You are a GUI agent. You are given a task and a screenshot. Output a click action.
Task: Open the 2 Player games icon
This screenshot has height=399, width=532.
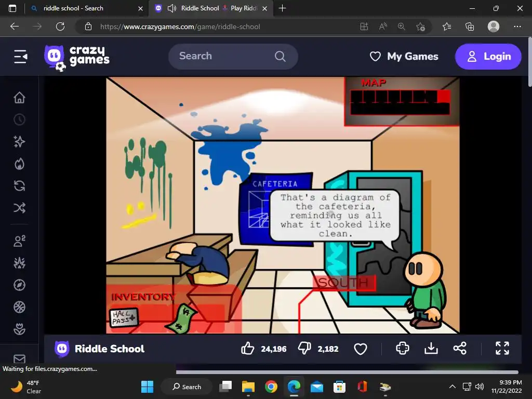tap(19, 241)
